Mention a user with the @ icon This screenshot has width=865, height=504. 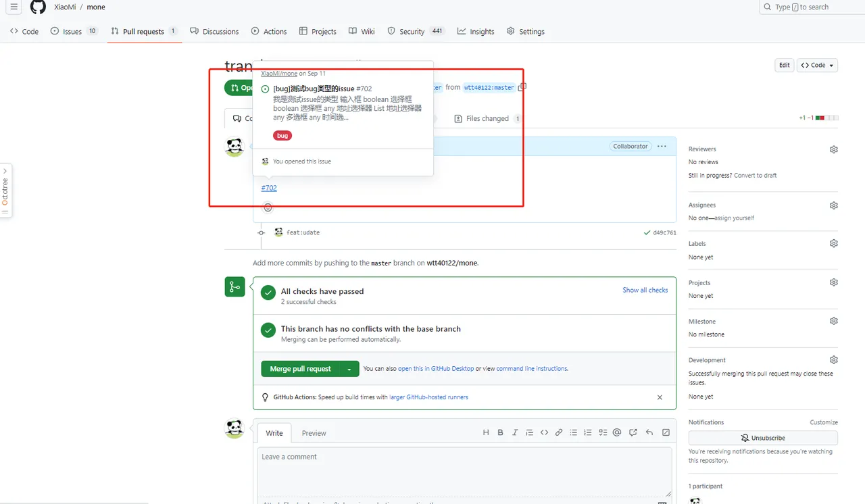tap(617, 433)
